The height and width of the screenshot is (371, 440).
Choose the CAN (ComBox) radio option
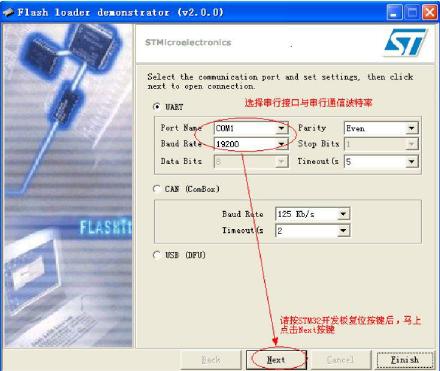157,189
